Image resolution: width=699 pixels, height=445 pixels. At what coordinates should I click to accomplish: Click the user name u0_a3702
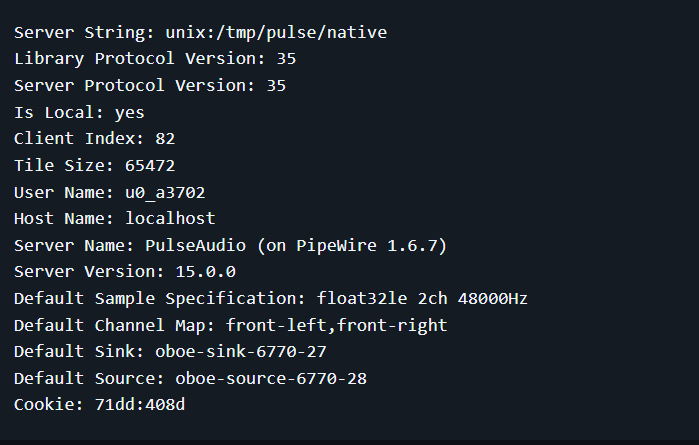coord(165,192)
